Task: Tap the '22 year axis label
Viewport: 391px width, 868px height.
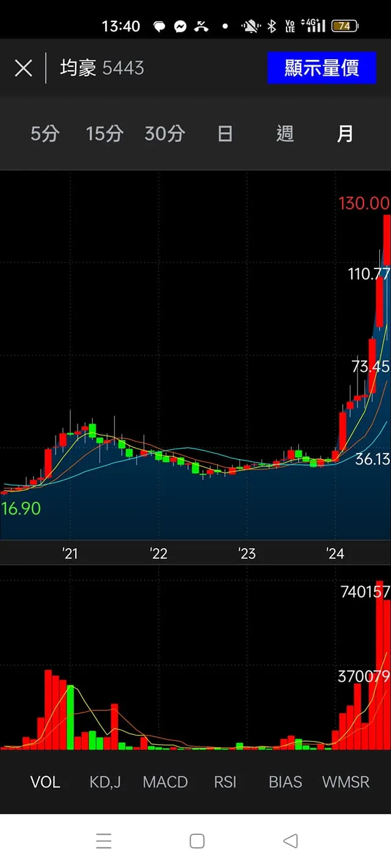Action: pos(159,554)
